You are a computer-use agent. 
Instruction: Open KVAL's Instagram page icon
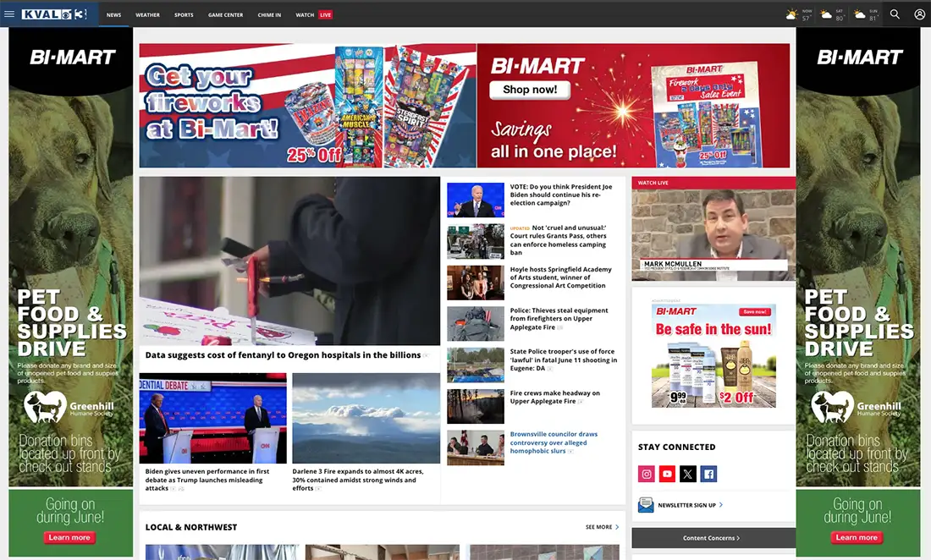[x=647, y=474]
